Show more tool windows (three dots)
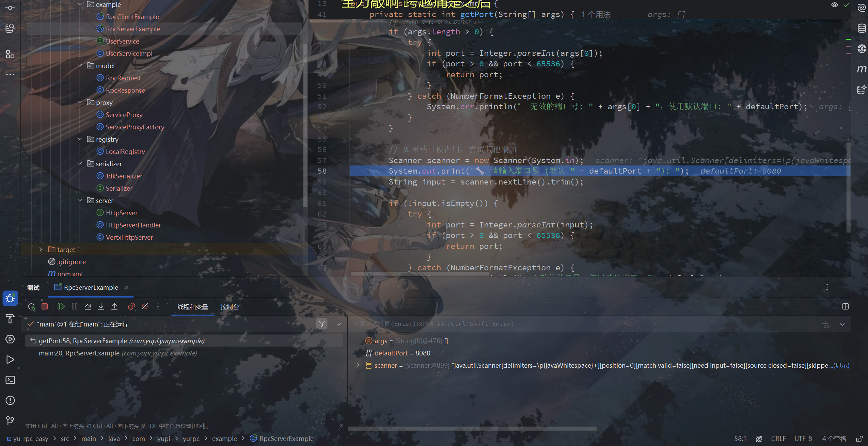The width and height of the screenshot is (868, 446). tap(10, 74)
